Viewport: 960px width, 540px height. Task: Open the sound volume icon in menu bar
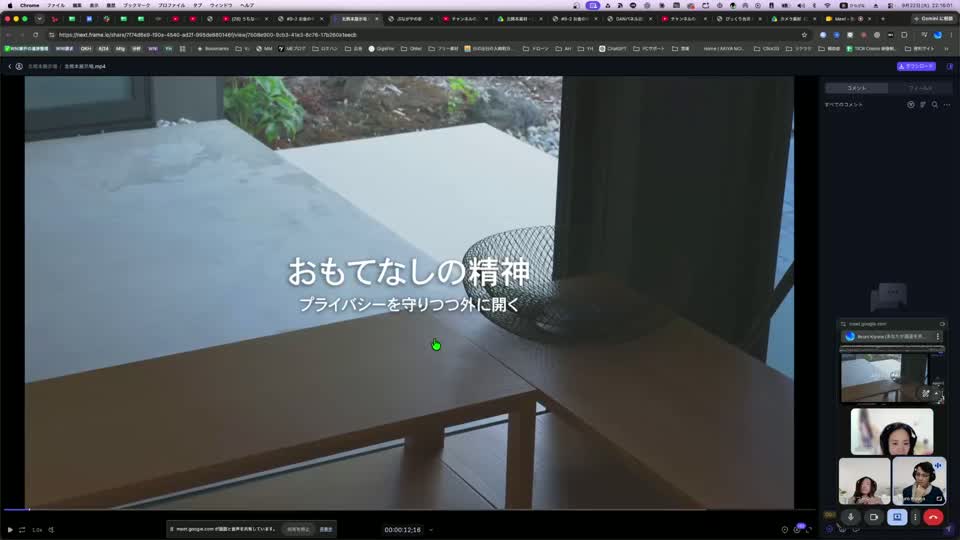tap(801, 5)
